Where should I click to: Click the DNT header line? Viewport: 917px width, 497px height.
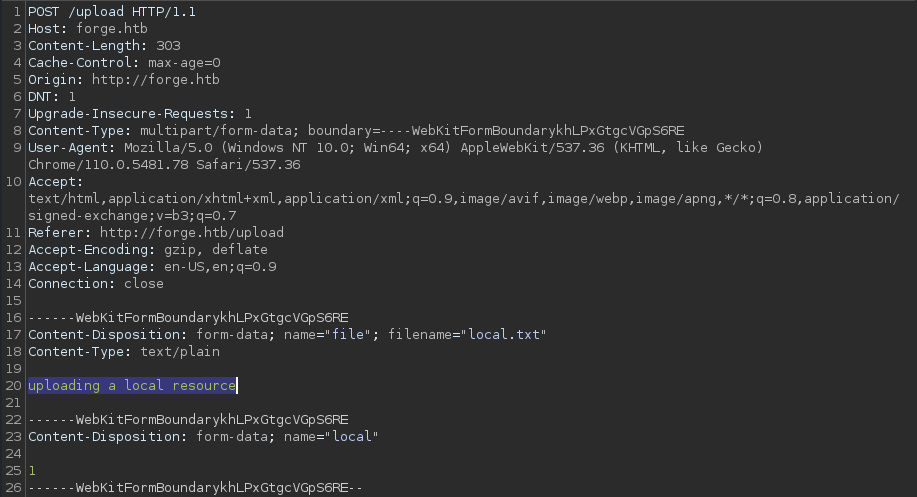coord(52,96)
